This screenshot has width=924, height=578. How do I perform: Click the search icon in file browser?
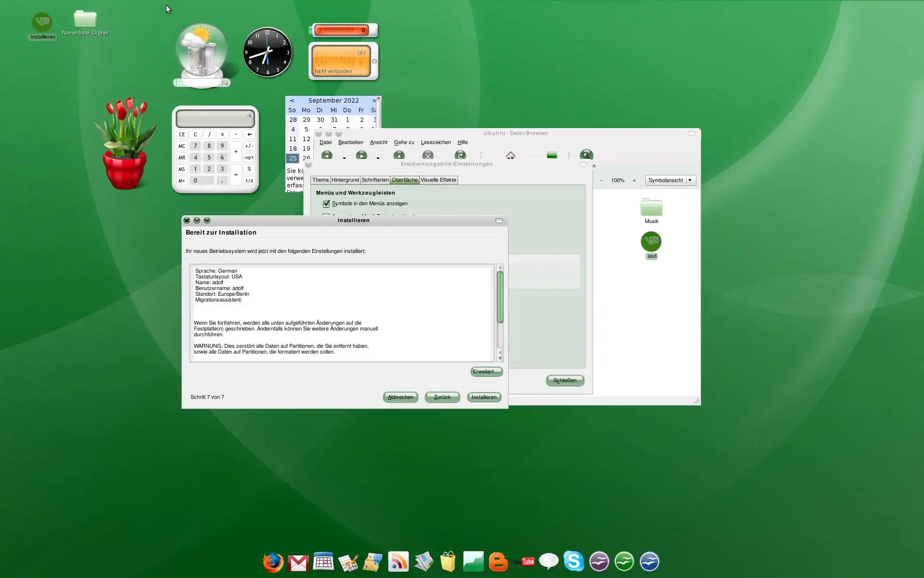(586, 155)
